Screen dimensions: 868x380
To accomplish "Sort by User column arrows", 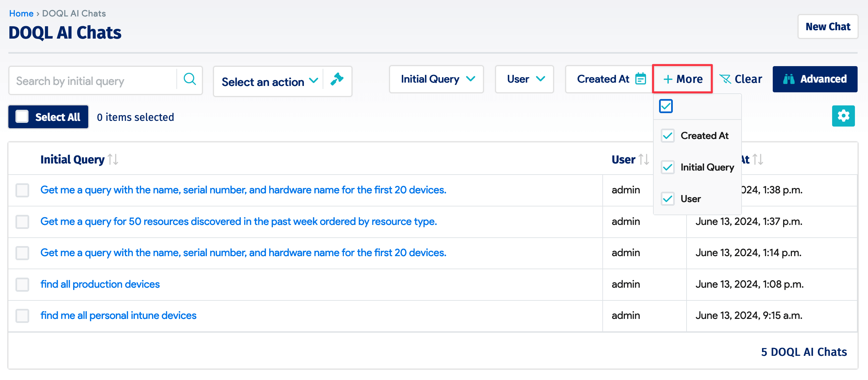I will point(644,159).
